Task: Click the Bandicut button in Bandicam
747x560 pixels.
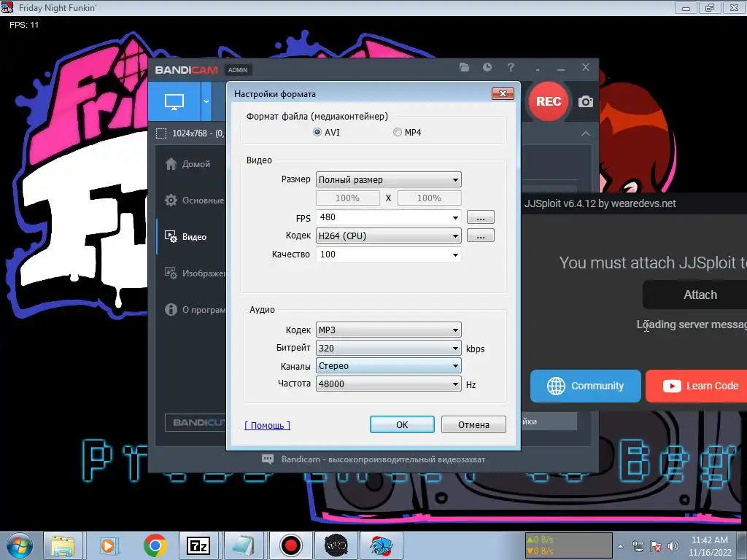Action: click(196, 422)
